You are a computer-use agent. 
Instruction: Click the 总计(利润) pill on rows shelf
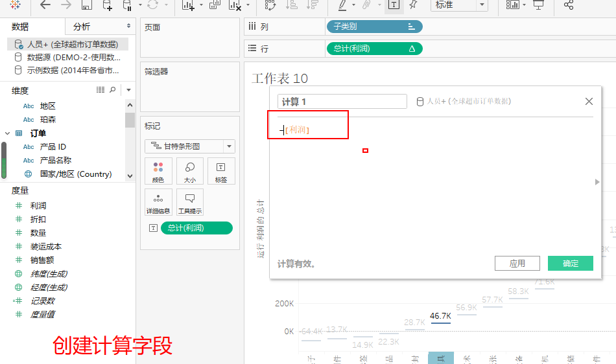point(374,49)
